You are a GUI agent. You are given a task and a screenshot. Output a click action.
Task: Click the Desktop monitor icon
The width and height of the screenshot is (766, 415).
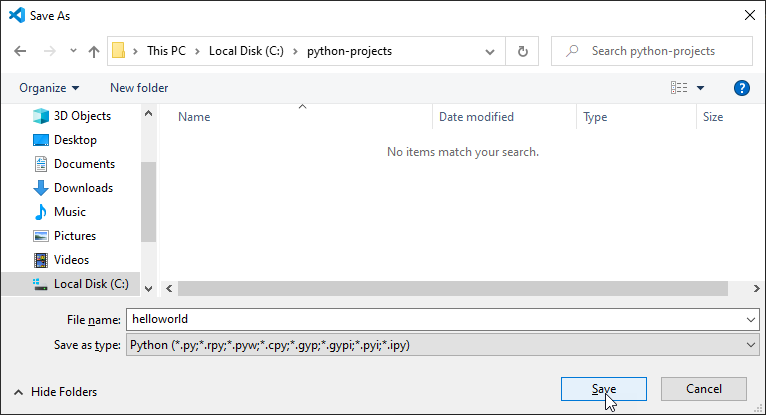[x=41, y=140]
